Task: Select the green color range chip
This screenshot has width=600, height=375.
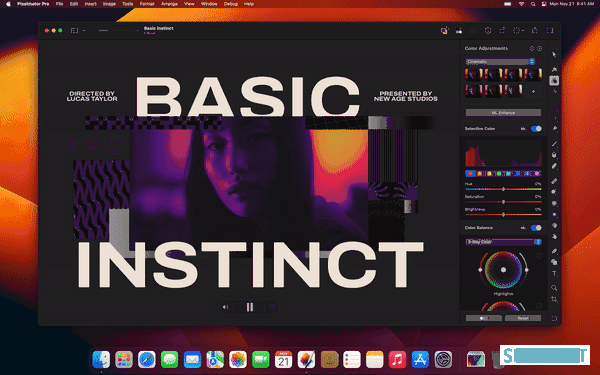Action: [x=499, y=174]
